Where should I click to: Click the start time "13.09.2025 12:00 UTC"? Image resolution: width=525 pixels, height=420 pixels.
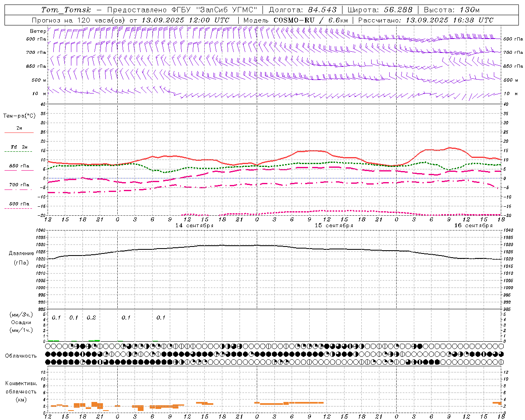(185, 20)
